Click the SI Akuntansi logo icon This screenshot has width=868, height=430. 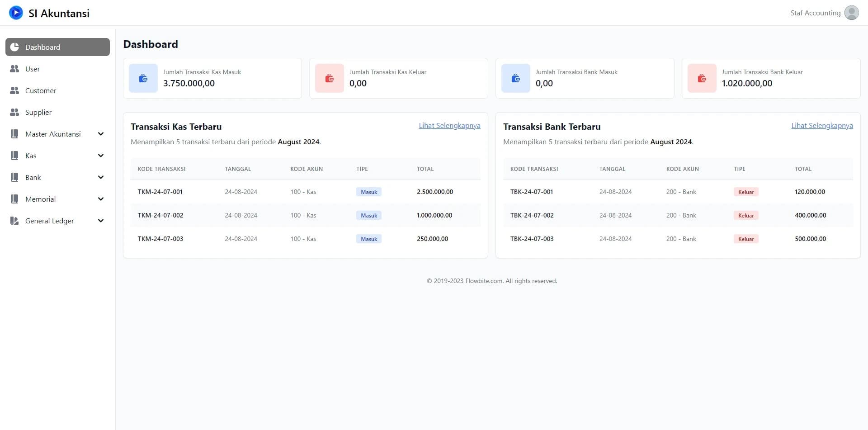pos(16,13)
